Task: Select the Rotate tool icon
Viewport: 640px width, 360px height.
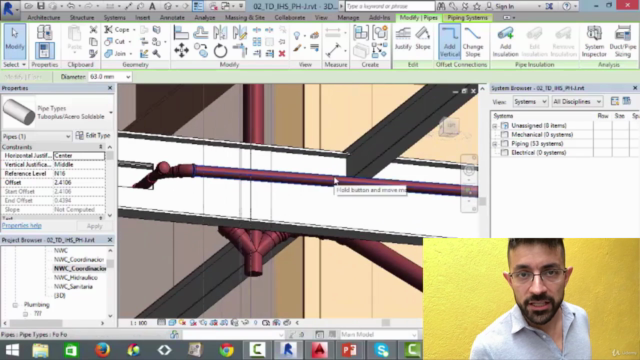Action: click(x=220, y=51)
